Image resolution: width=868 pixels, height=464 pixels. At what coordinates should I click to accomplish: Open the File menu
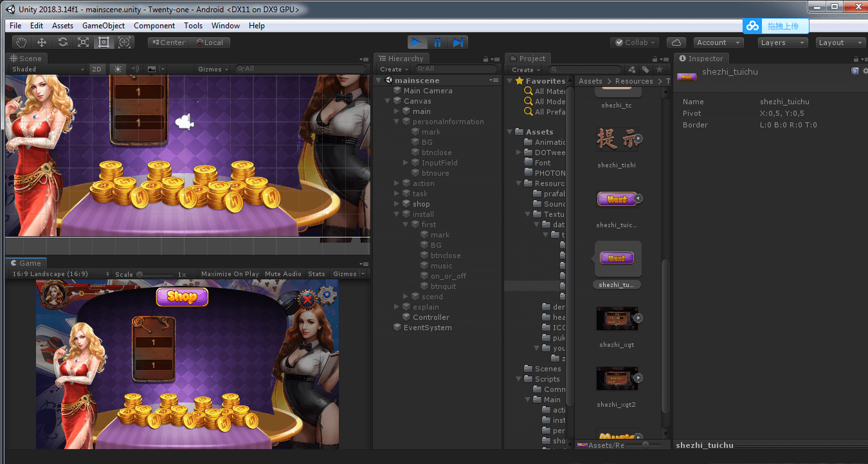point(15,26)
